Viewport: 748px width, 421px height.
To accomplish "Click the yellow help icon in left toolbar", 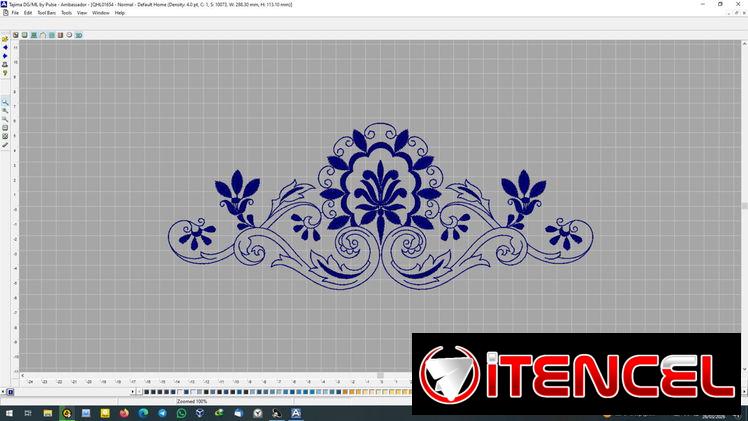I will coord(5,73).
